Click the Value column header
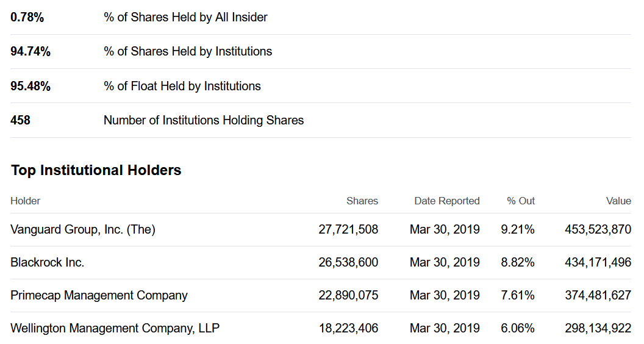 618,201
